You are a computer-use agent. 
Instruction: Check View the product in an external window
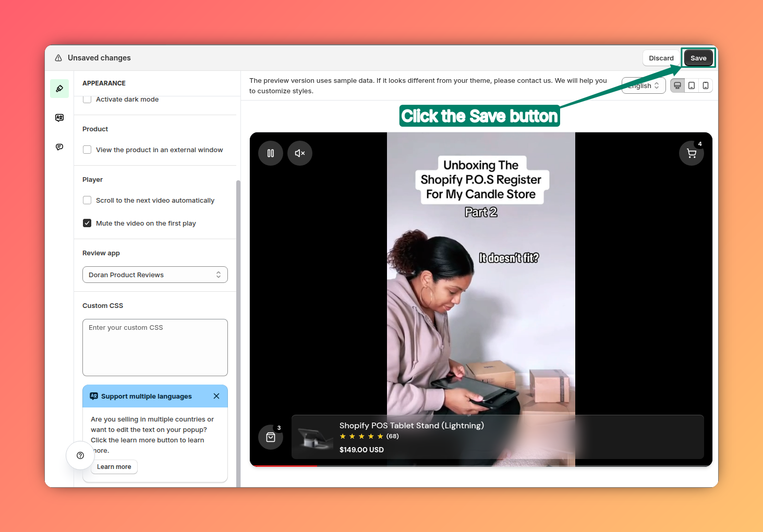[x=87, y=150]
